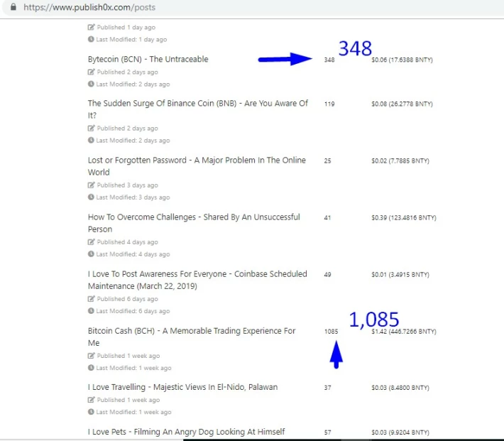
Task: Open the Sudden Surge Of Binance Coin post
Action: pos(197,109)
